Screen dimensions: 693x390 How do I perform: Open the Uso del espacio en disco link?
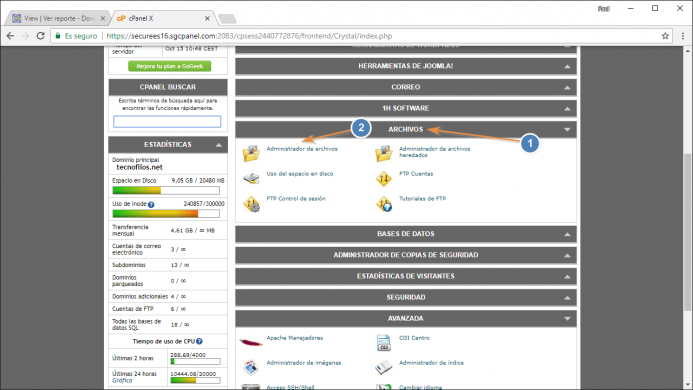(x=300, y=174)
